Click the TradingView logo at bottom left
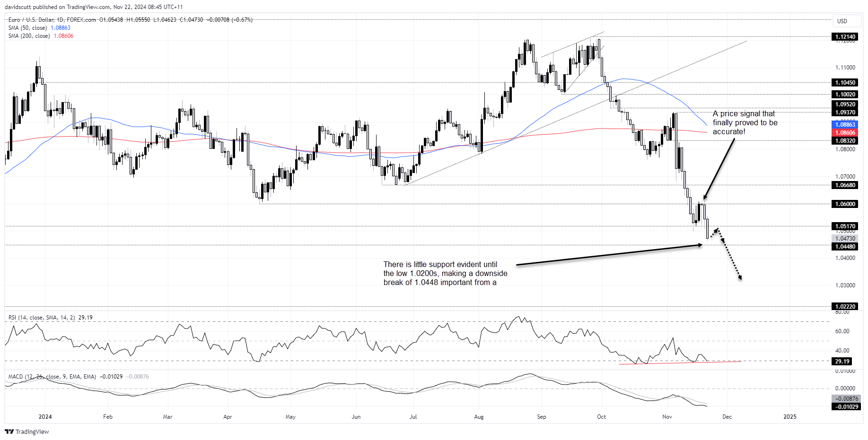The height and width of the screenshot is (440, 868). 27,431
